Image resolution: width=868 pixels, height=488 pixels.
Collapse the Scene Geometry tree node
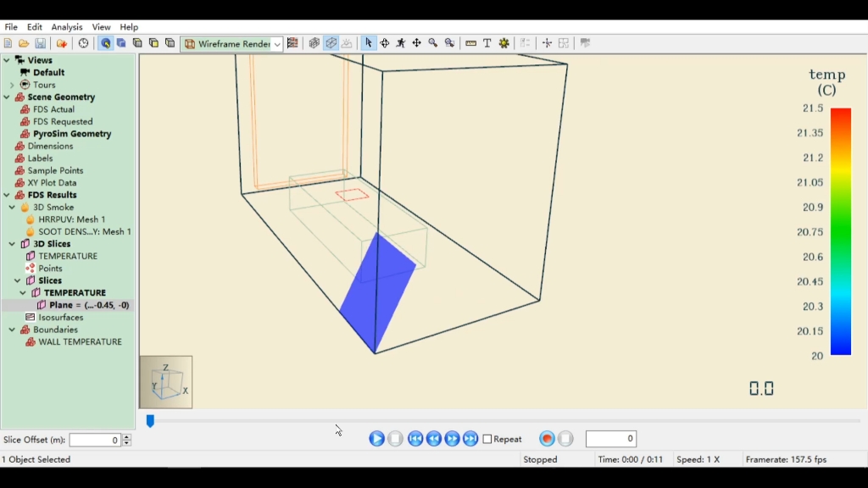(7, 97)
